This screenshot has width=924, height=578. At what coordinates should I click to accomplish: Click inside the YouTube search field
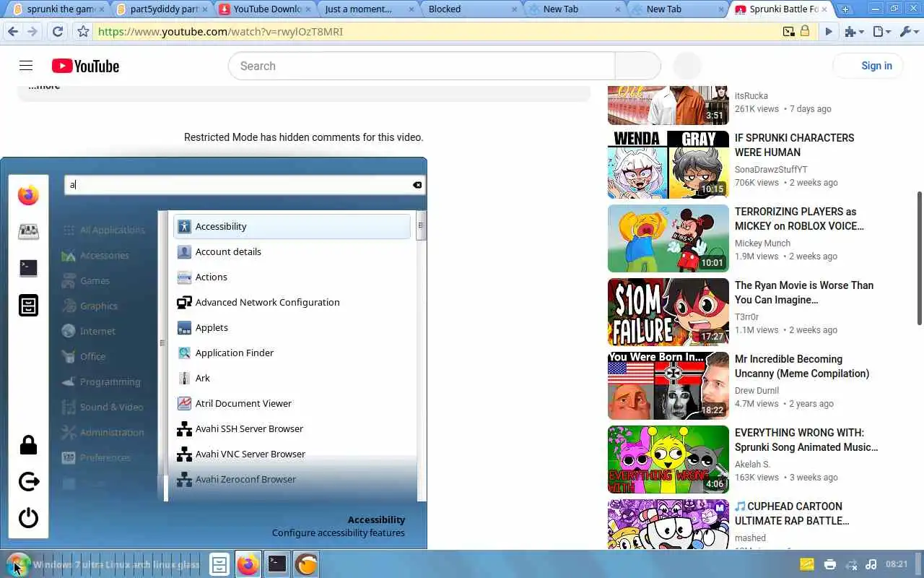point(422,66)
